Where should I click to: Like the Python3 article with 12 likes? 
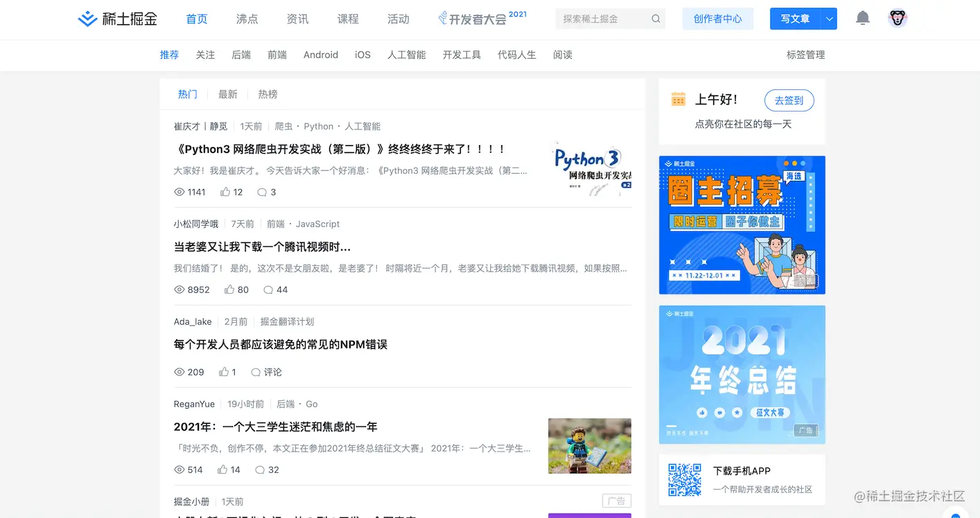coord(225,192)
